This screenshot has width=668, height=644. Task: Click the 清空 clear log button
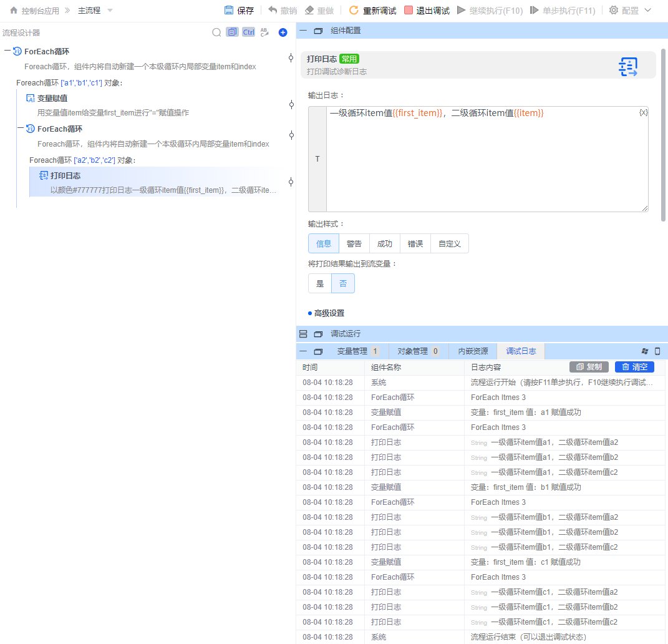tap(634, 367)
